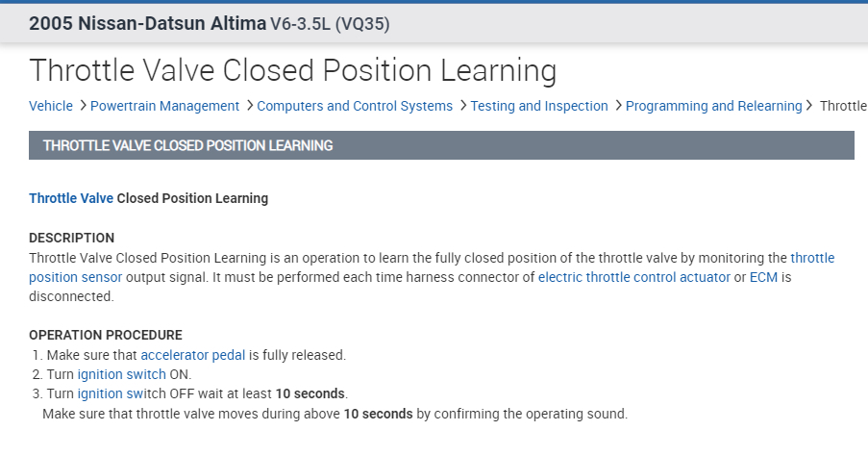Go back to Programming and Relearning

click(x=713, y=106)
